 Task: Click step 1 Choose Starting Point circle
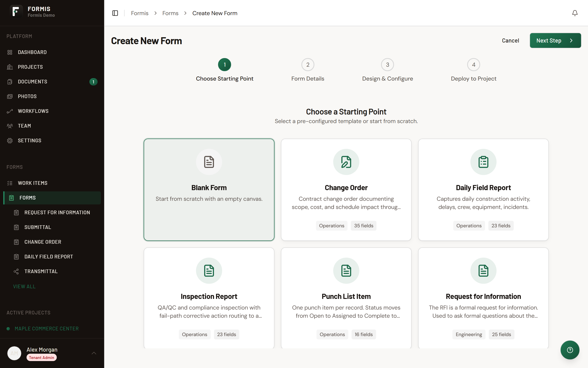225,65
